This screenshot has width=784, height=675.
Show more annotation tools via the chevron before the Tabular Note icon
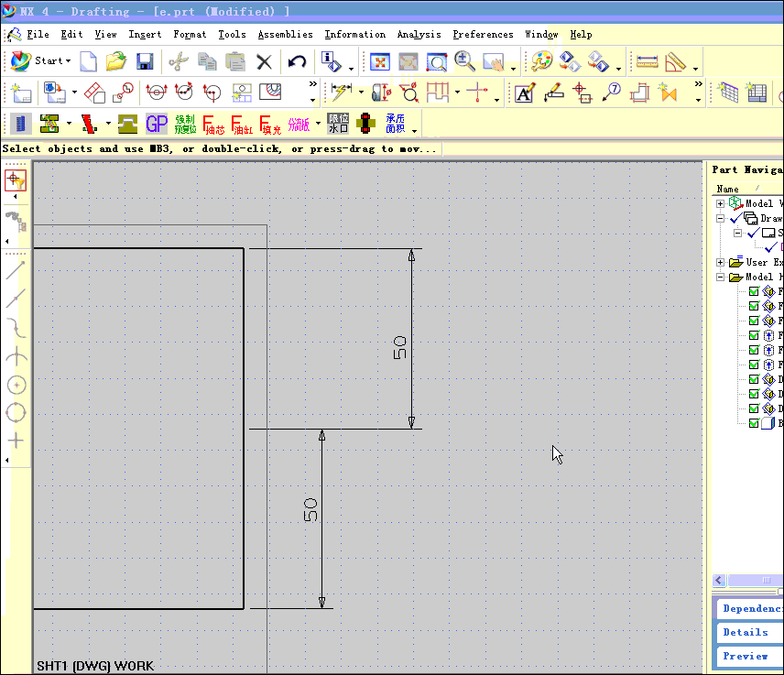click(x=699, y=84)
